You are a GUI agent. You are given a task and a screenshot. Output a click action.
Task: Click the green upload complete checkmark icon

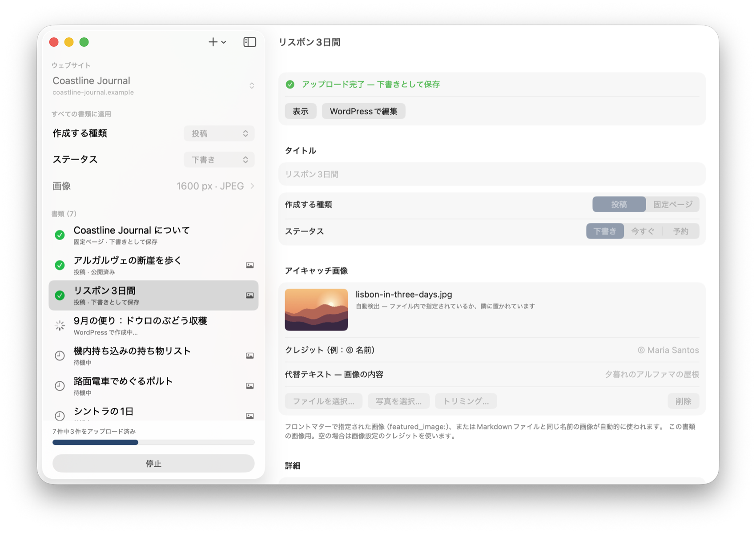[x=290, y=85]
